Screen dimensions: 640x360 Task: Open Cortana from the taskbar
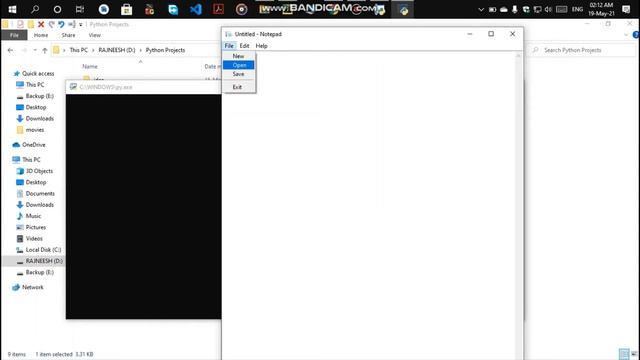click(x=57, y=9)
